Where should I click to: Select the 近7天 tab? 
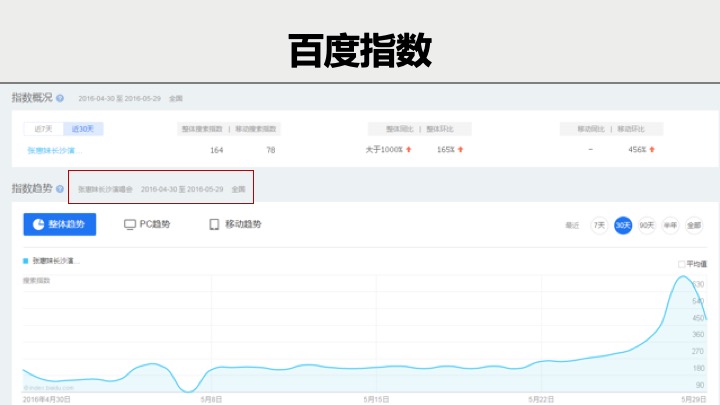pyautogui.click(x=44, y=129)
